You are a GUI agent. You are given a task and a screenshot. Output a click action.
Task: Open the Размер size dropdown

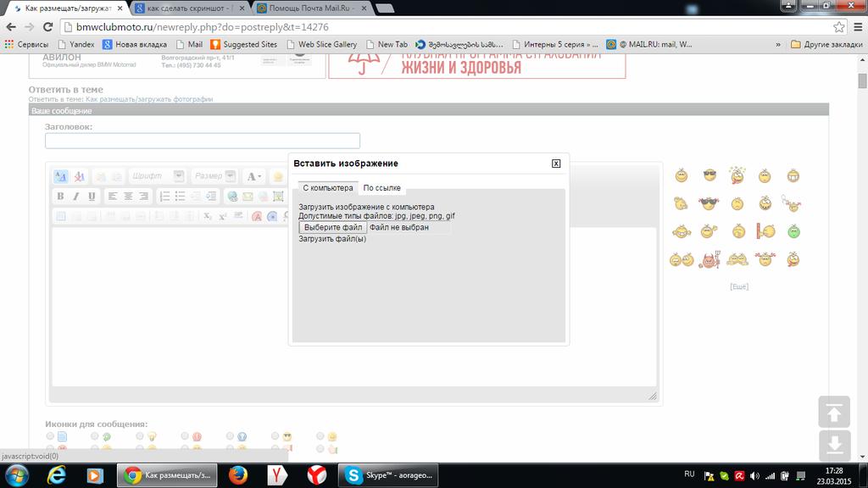tap(214, 176)
